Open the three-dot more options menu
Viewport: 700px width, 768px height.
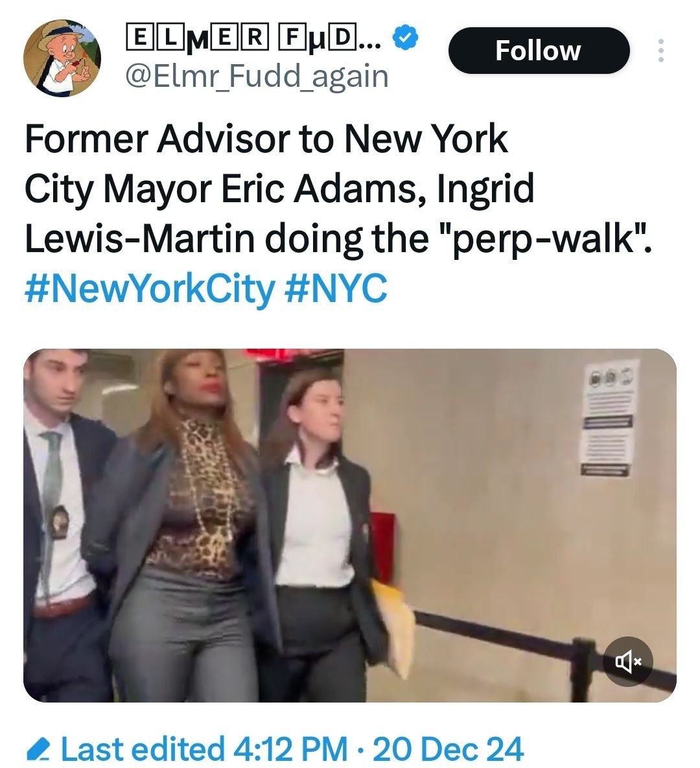pos(661,51)
